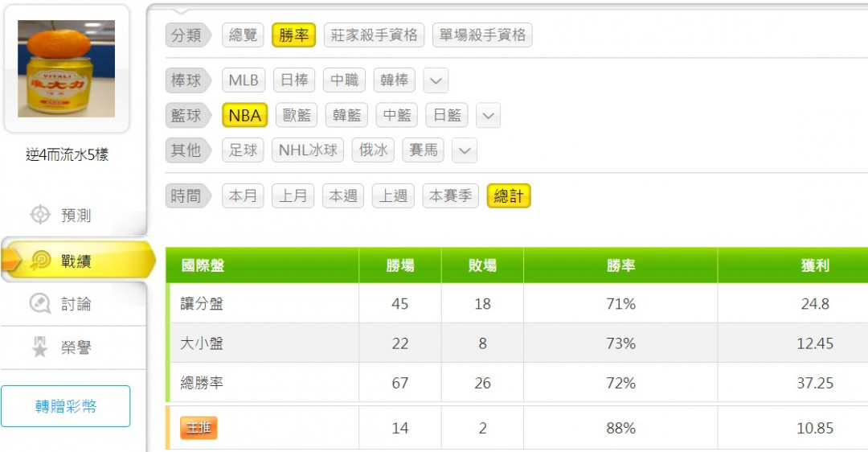Viewport: 868px width, 452px height.
Task: Filter time by 上週
Action: (x=393, y=196)
